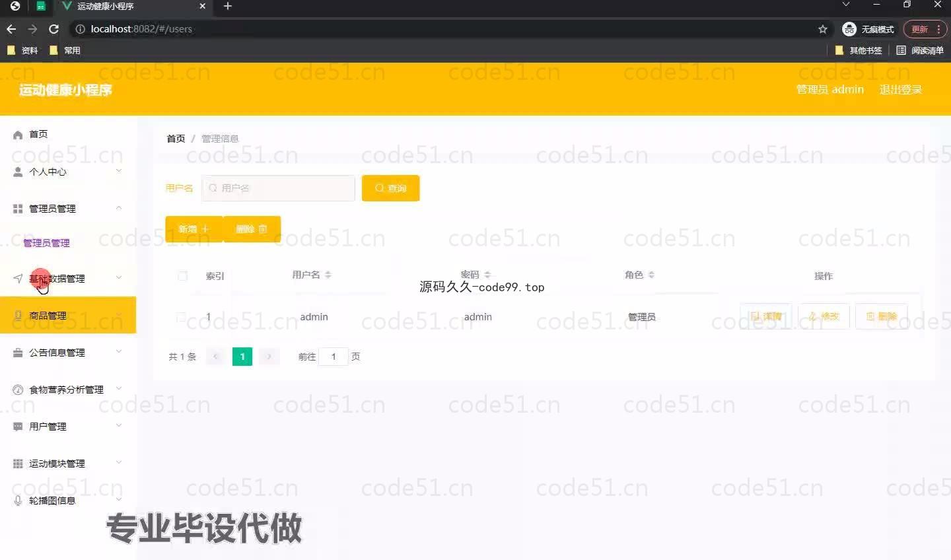The image size is (951, 560).
Task: Expand the 运动模块管理 chevron
Action: coord(119,463)
